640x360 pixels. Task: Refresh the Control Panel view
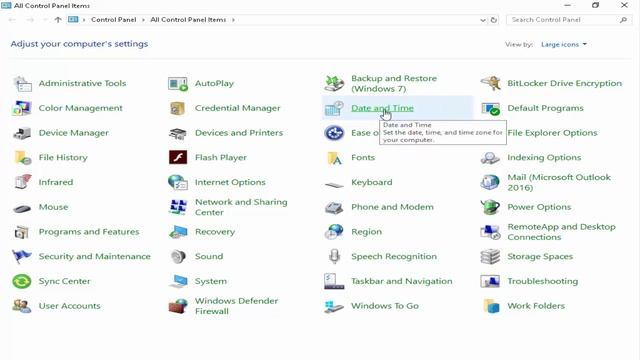point(494,20)
